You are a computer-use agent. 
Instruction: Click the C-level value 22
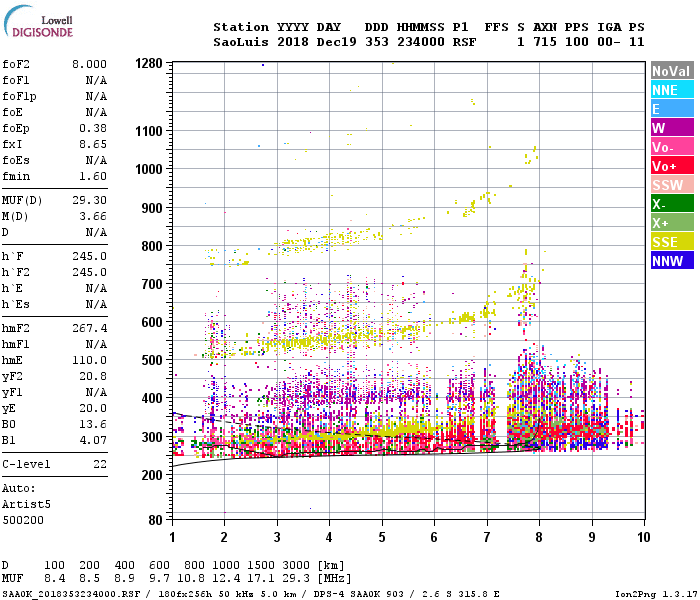coord(100,464)
